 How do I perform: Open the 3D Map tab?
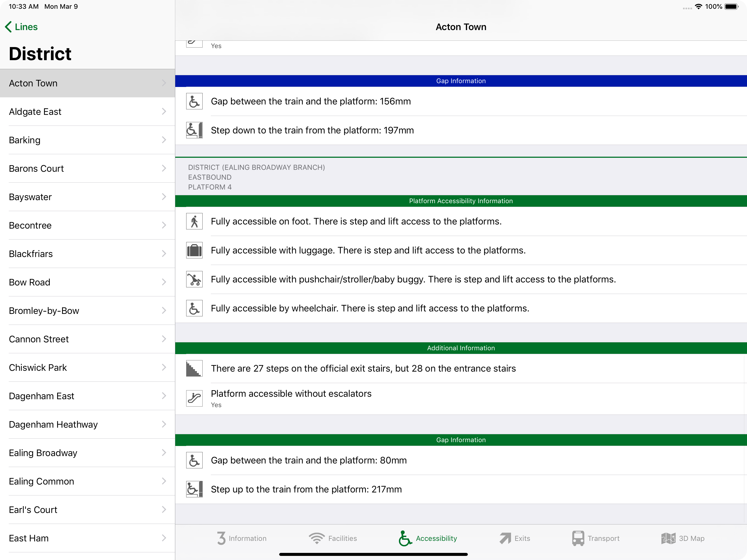coord(682,538)
